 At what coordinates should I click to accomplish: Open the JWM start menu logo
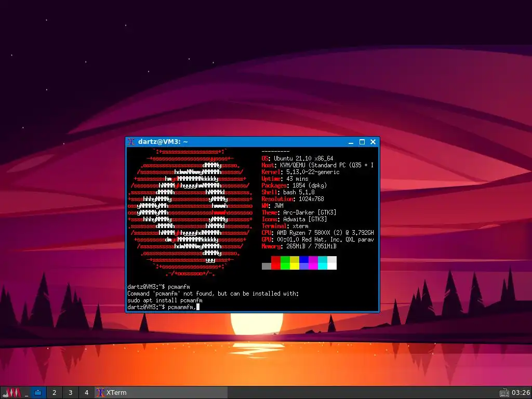pyautogui.click(x=12, y=393)
